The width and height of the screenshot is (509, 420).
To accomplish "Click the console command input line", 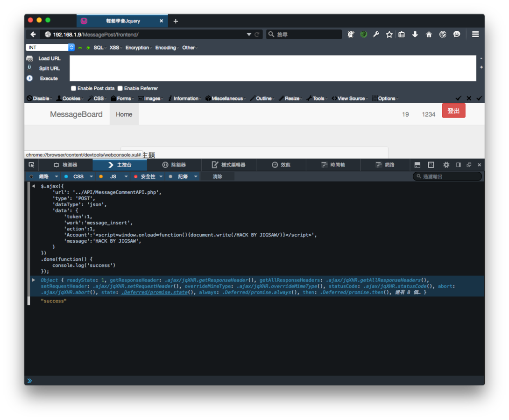I will click(x=254, y=380).
